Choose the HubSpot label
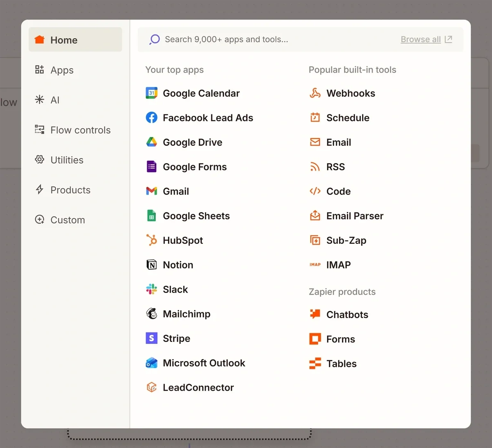Viewport: 492px width, 448px height. point(183,240)
